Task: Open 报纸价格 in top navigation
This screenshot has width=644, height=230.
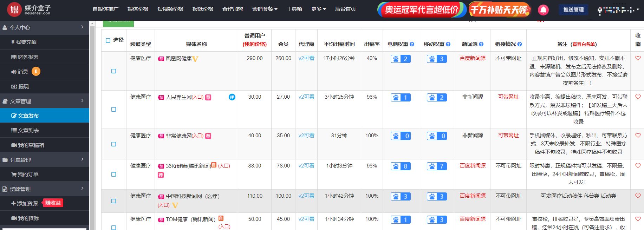Action: (x=203, y=9)
